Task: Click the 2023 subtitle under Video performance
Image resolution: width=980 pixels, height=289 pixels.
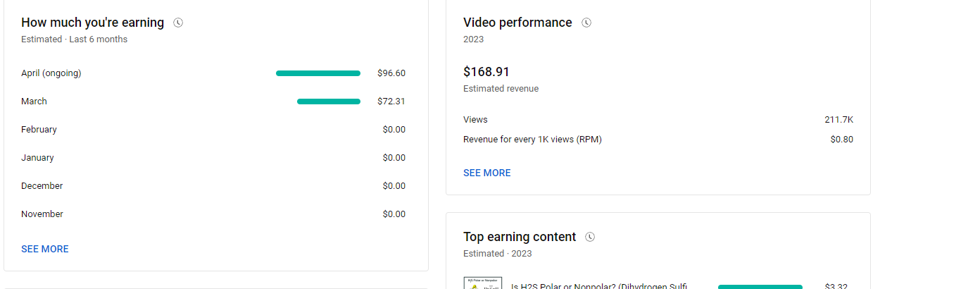Action: coord(474,39)
